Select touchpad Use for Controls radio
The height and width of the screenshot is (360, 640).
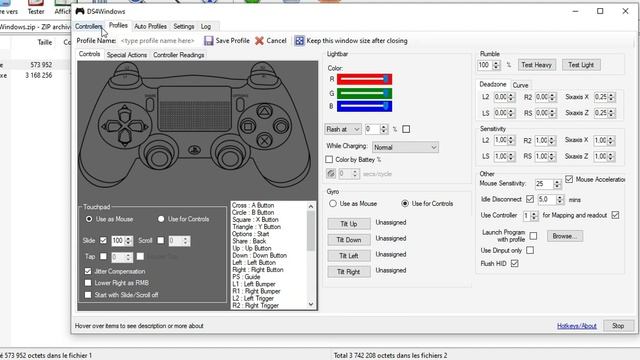click(161, 219)
